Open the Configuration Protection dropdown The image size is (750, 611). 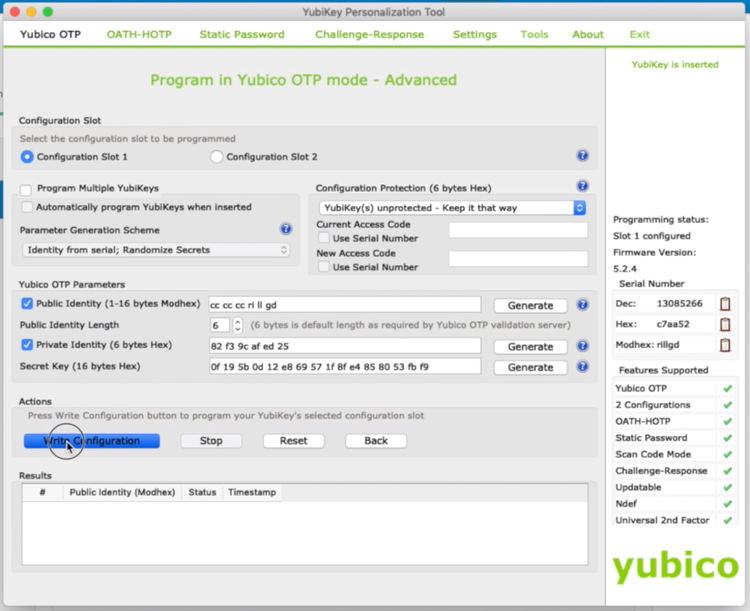(x=452, y=208)
